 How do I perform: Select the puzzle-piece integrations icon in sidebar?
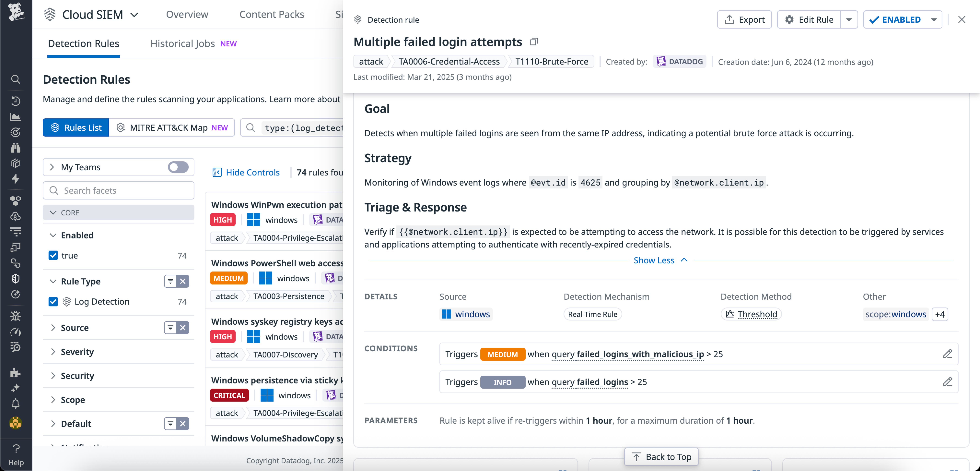tap(16, 372)
